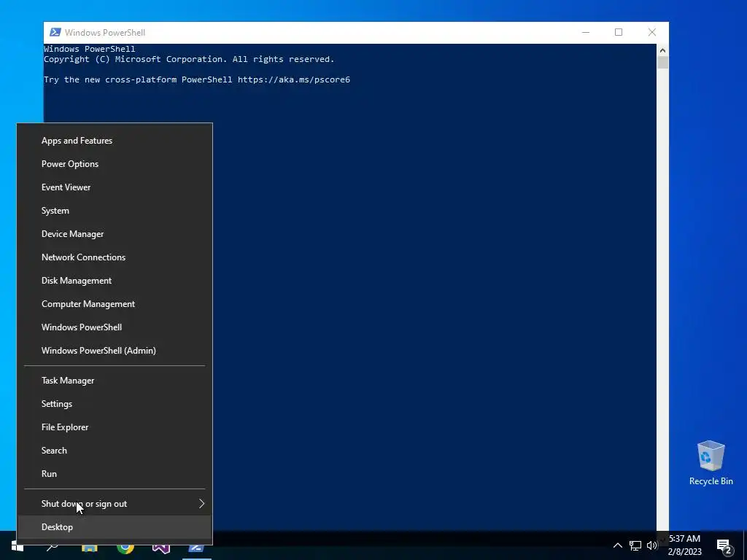Image resolution: width=747 pixels, height=560 pixels.
Task: Open the Action Center notifications icon
Action: click(724, 546)
